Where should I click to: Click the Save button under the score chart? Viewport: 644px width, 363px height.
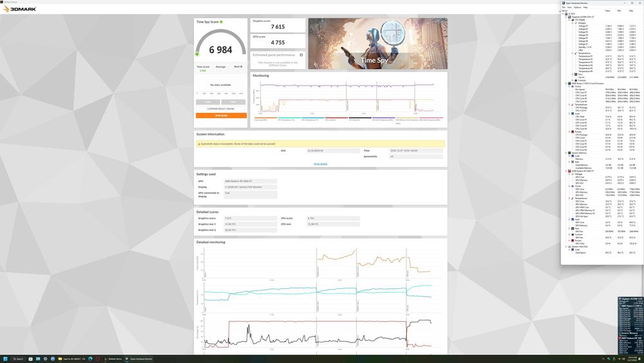233,102
